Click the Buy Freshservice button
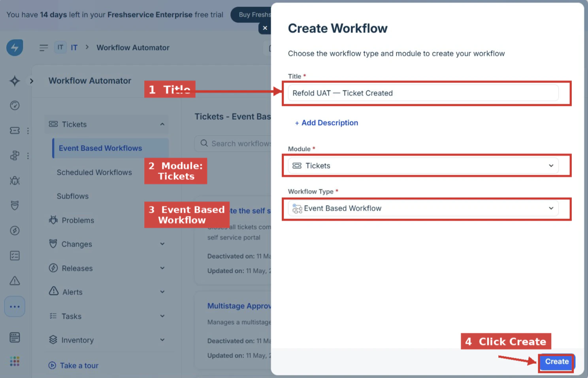 [252, 15]
